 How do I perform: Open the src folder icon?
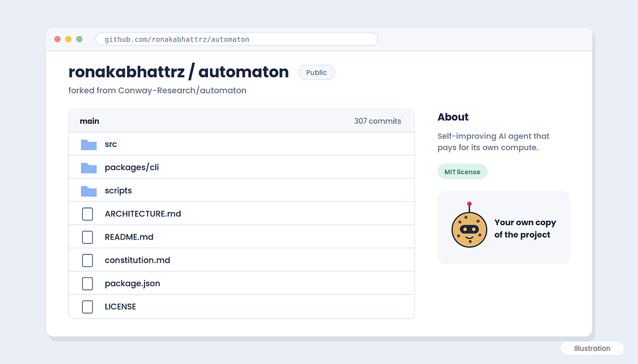[x=88, y=144]
